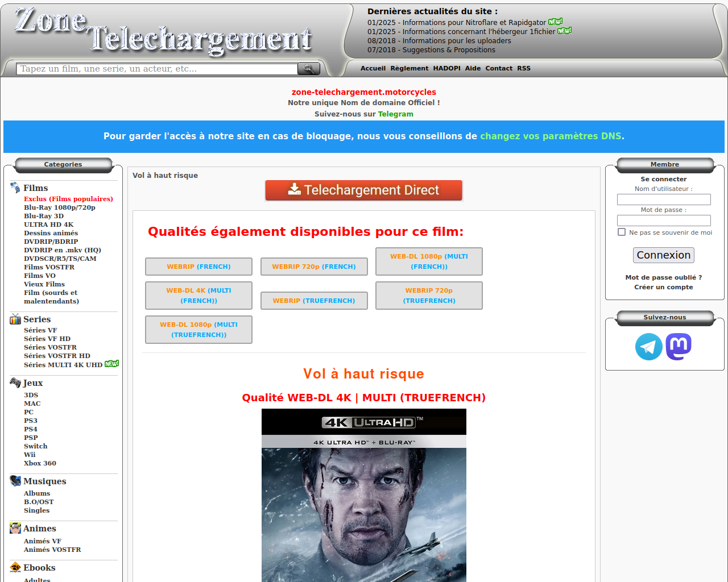Select WEB-DL 4K (MULTI (FRENCH)) quality
This screenshot has width=728, height=582.
click(198, 296)
